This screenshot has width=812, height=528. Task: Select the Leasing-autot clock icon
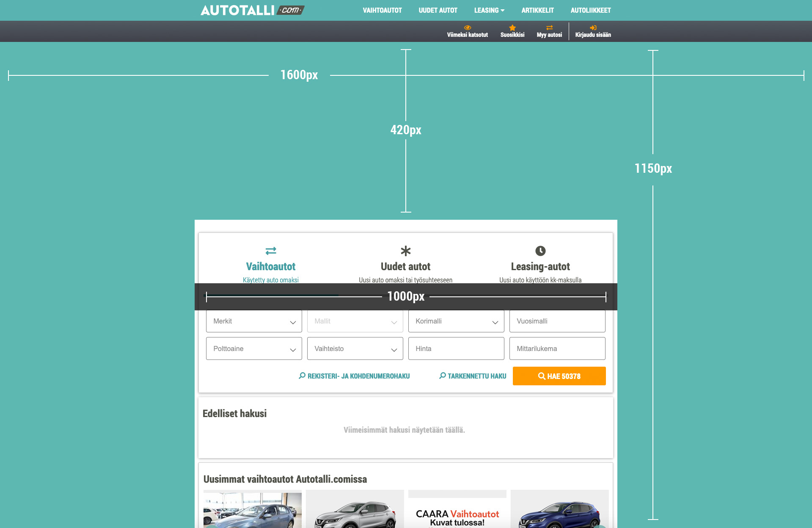click(540, 251)
